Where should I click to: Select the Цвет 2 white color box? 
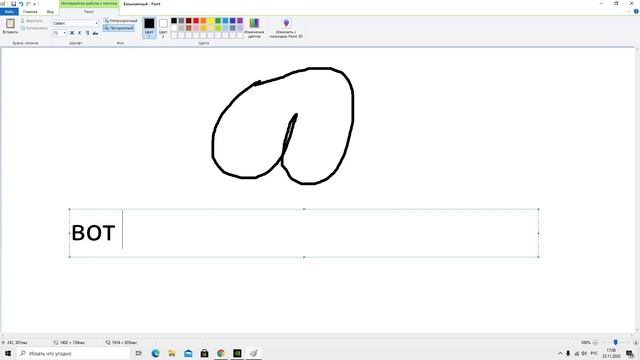pyautogui.click(x=163, y=28)
